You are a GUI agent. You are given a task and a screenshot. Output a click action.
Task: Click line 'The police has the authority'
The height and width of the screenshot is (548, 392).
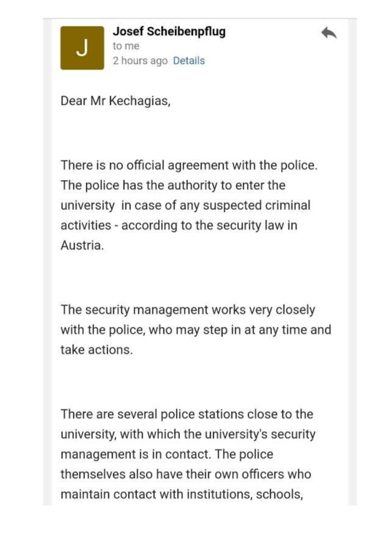173,186
